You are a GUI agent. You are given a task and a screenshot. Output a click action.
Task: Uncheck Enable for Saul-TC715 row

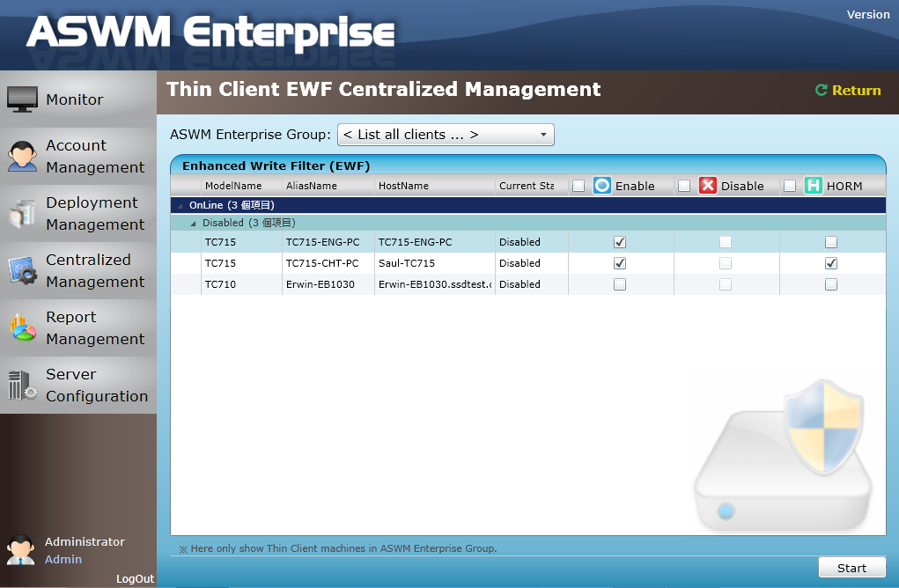click(620, 263)
